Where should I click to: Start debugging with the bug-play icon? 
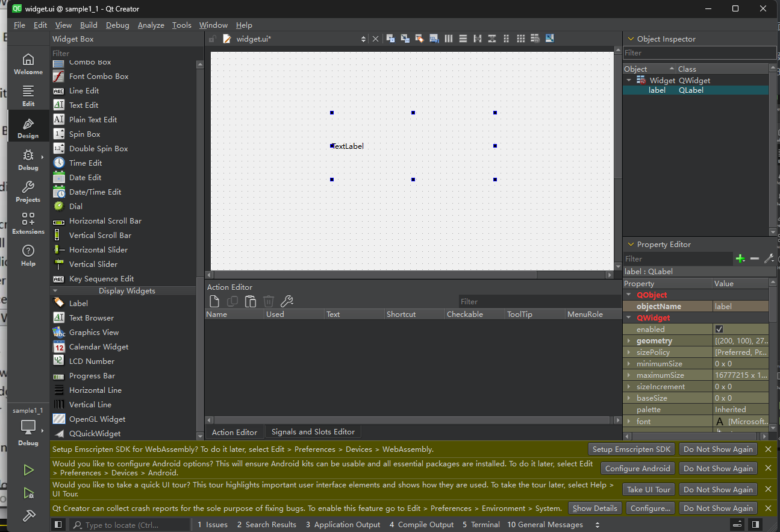pos(28,493)
